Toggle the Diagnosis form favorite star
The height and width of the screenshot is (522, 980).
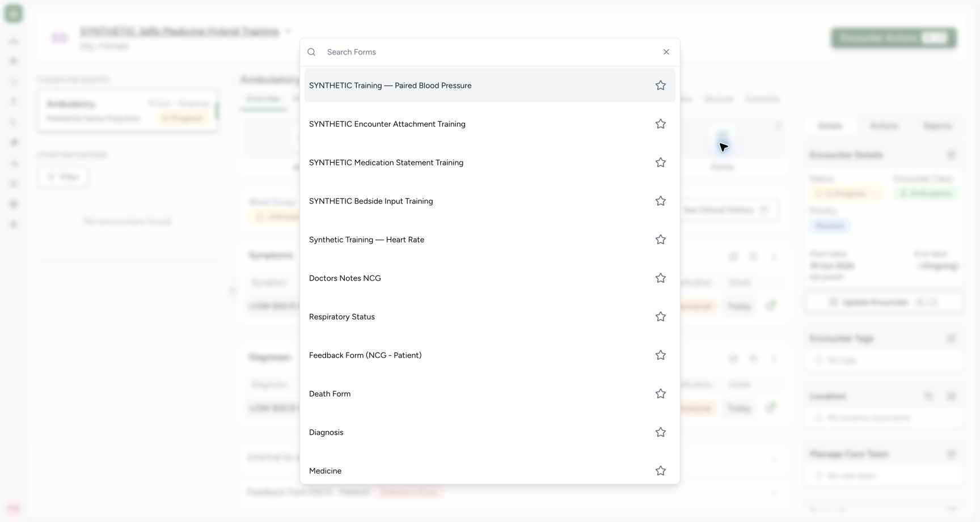click(660, 432)
